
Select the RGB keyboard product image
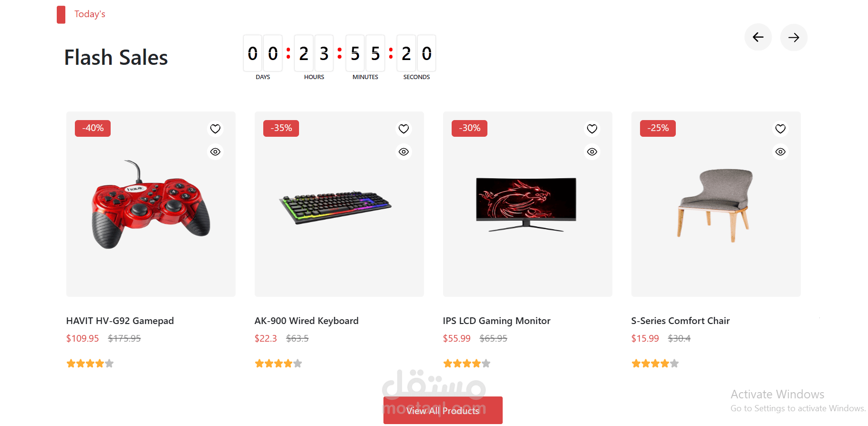click(335, 207)
